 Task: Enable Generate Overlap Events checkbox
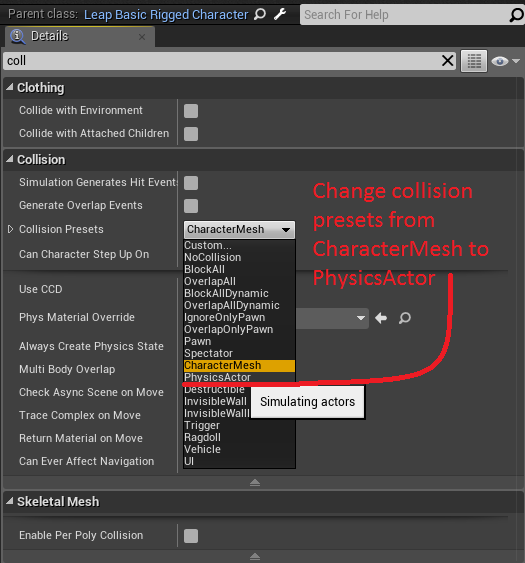click(x=191, y=206)
